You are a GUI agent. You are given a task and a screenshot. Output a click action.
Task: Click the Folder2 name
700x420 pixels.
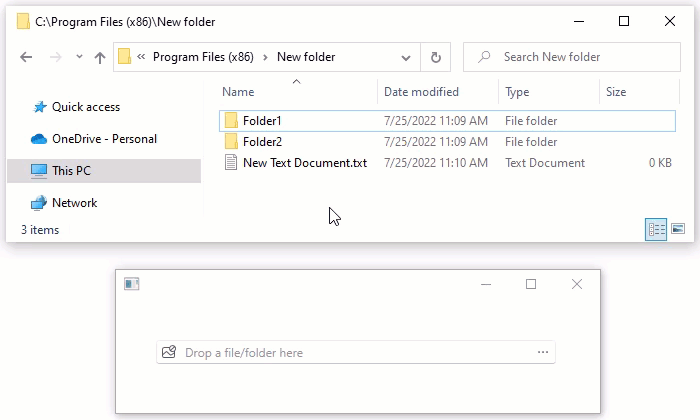point(262,142)
